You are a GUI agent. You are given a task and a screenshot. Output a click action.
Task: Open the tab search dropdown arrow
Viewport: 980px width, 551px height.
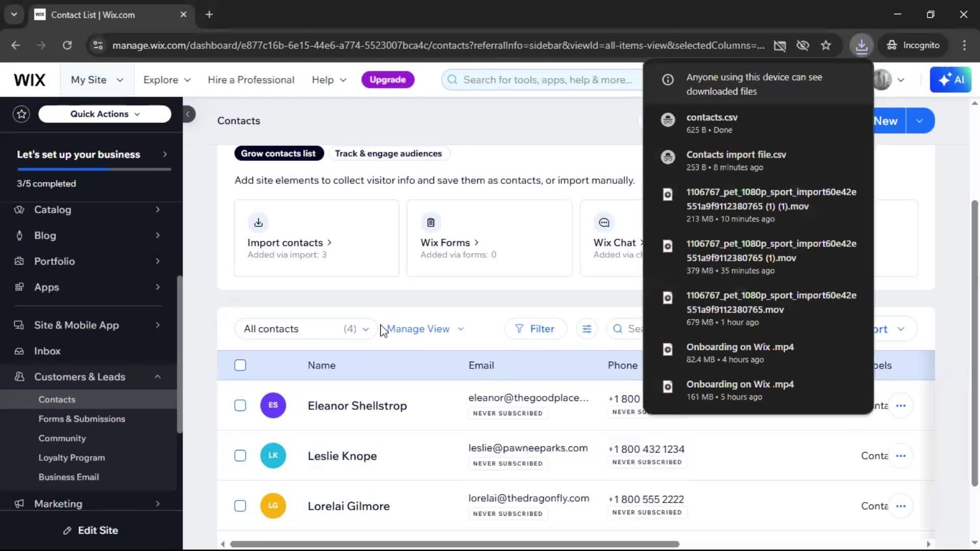14,15
